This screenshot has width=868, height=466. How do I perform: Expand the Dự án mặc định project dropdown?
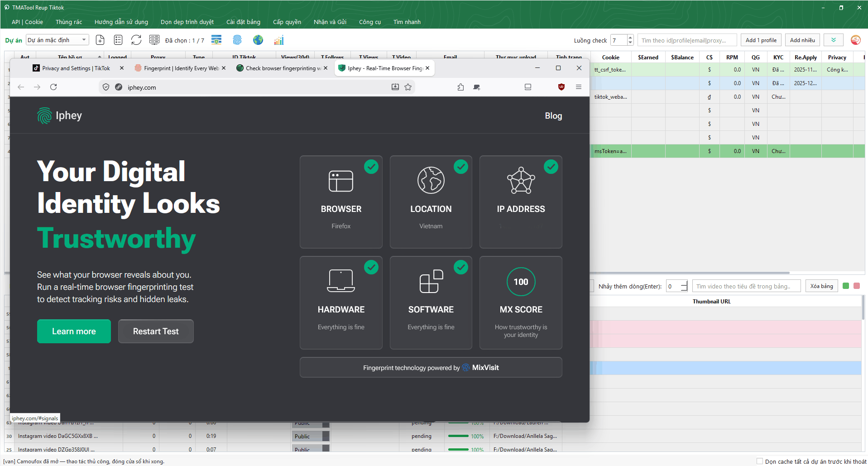click(58, 40)
